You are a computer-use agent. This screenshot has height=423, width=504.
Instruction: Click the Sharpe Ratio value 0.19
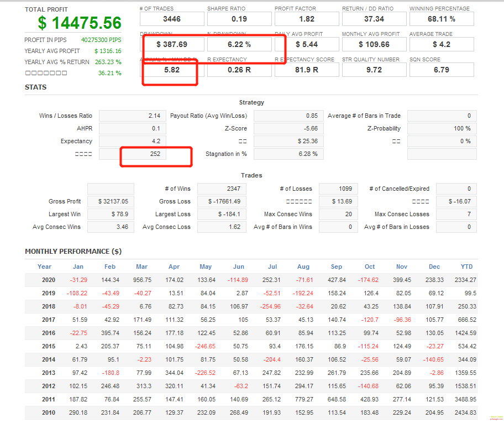[239, 19]
